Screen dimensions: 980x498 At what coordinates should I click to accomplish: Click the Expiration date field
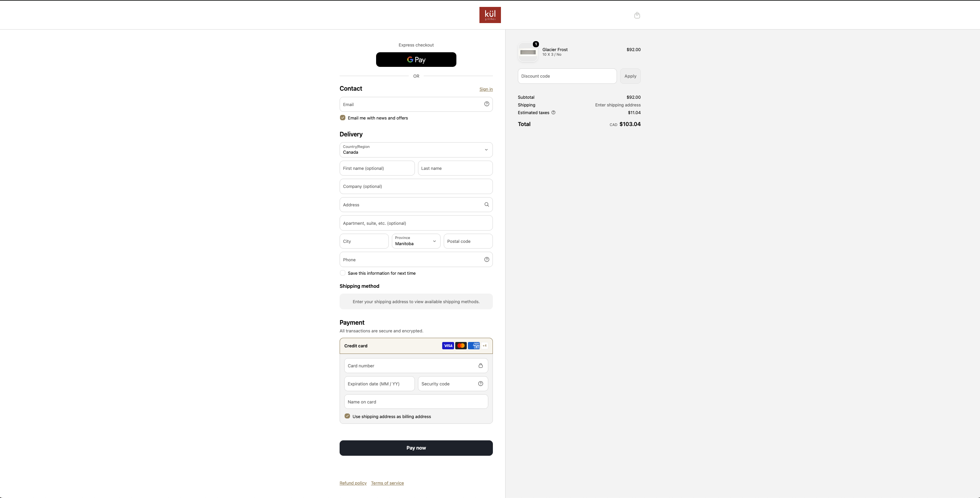[x=380, y=384]
